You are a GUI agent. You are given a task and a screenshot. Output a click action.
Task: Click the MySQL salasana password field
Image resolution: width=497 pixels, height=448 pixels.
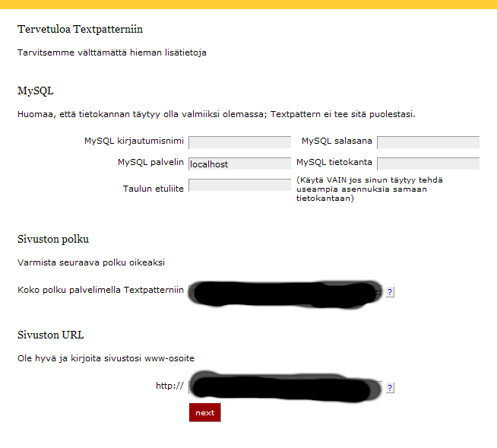coord(428,142)
